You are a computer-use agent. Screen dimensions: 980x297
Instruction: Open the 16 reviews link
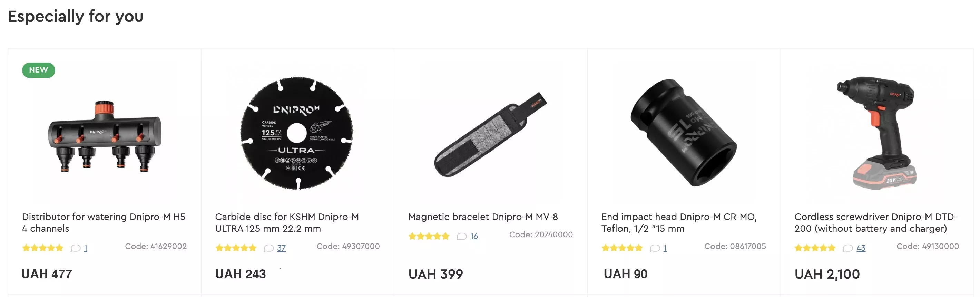pyautogui.click(x=474, y=237)
